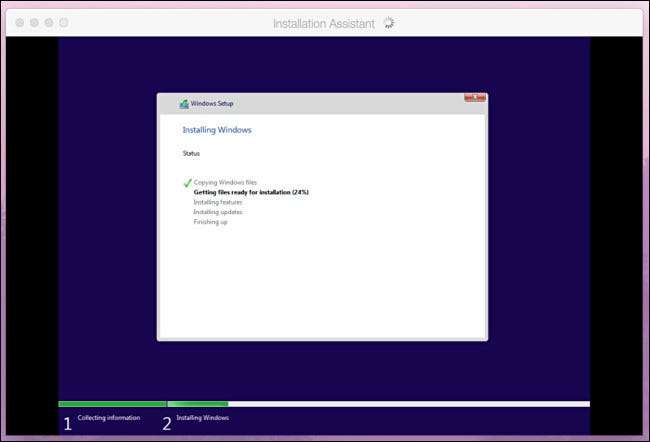Close the Windows Setup dialog with red X
The width and height of the screenshot is (650, 442).
coord(475,98)
